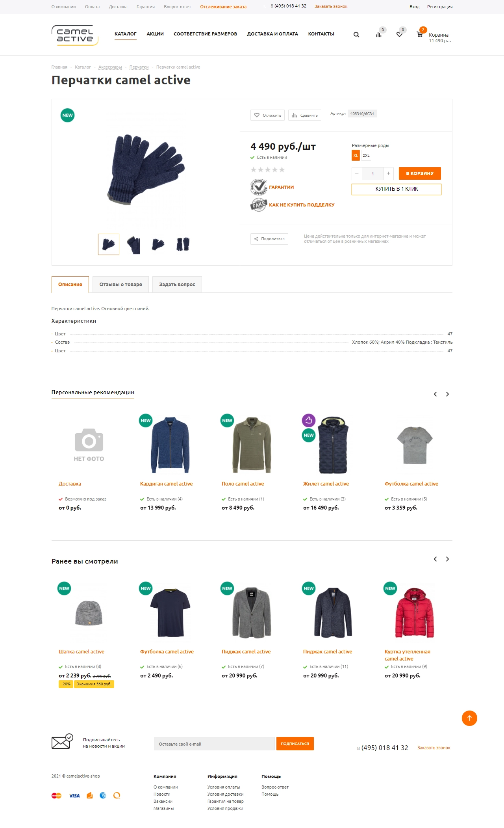Screen dimensions: 504x828
Task: Click Купить в 1 клик button
Action: (x=397, y=189)
